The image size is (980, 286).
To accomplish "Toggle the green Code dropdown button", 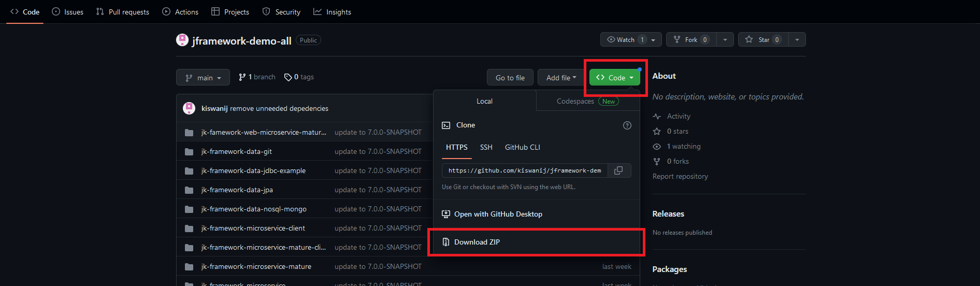I will (615, 78).
